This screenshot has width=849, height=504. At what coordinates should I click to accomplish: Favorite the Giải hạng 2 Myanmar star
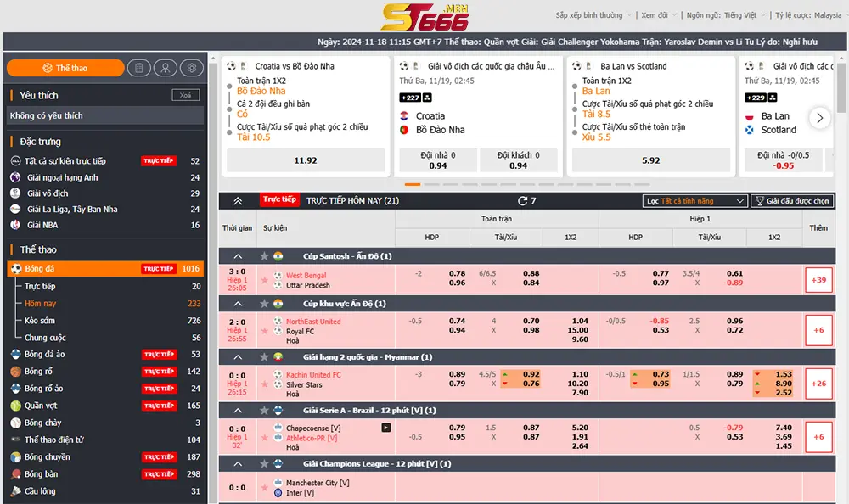[264, 356]
